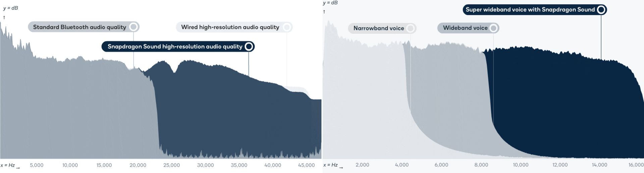Click the 5,000 Hz axis tick label

point(37,165)
